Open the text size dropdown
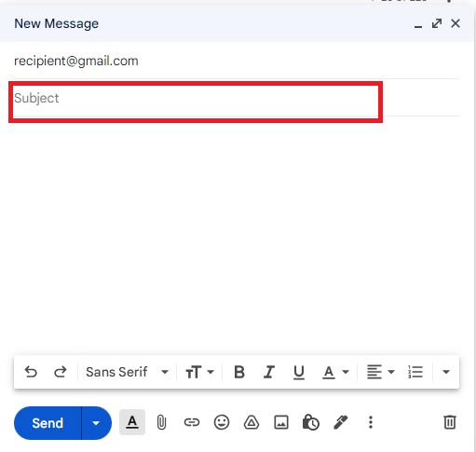The width and height of the screenshot is (476, 452). tap(199, 372)
